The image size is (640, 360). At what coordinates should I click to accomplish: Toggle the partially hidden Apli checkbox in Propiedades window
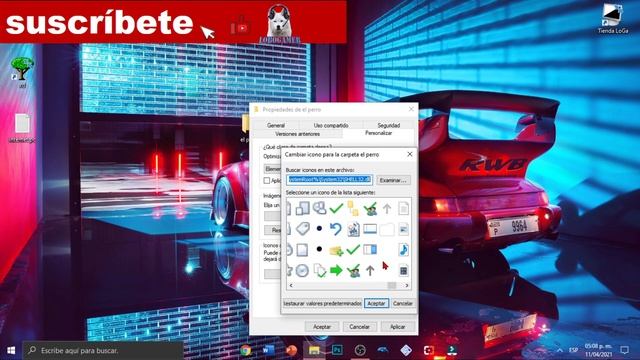267,180
